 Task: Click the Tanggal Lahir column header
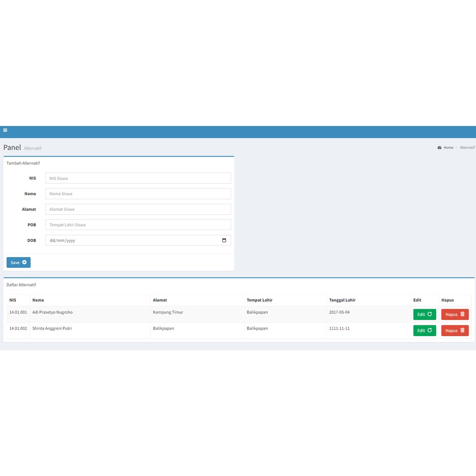(x=342, y=300)
